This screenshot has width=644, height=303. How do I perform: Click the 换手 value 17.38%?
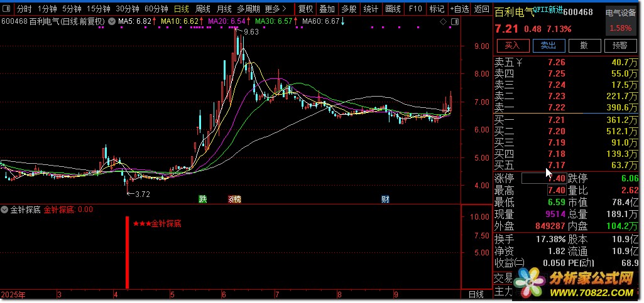click(550, 238)
